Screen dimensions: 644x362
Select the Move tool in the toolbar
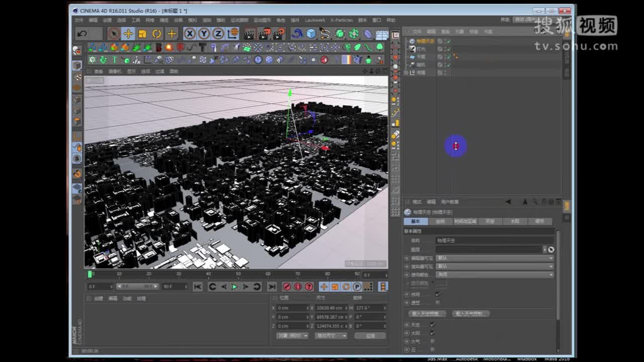tap(128, 34)
